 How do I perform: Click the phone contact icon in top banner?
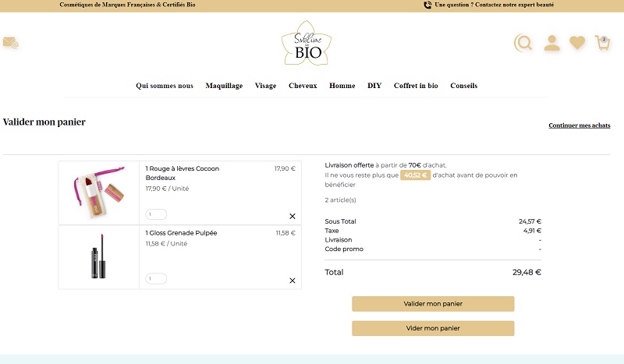coord(427,5)
